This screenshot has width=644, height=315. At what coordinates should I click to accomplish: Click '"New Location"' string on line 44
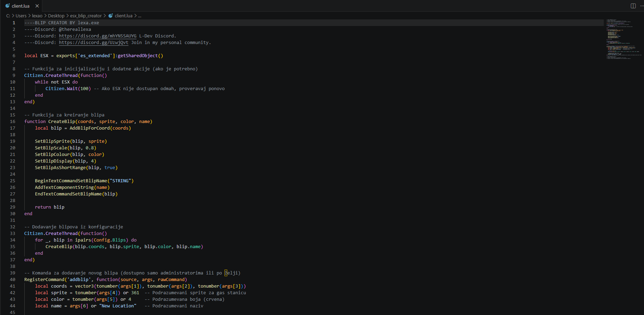118,306
